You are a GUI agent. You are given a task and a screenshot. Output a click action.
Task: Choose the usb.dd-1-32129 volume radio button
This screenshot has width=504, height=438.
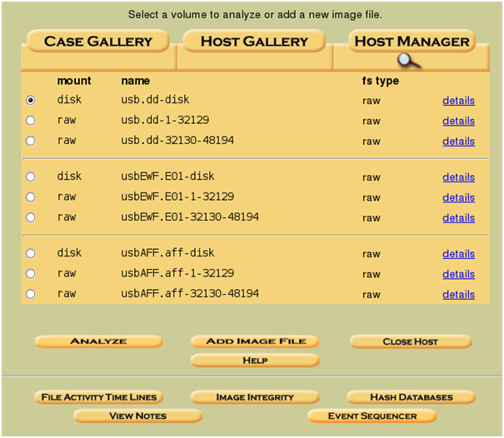click(x=31, y=121)
